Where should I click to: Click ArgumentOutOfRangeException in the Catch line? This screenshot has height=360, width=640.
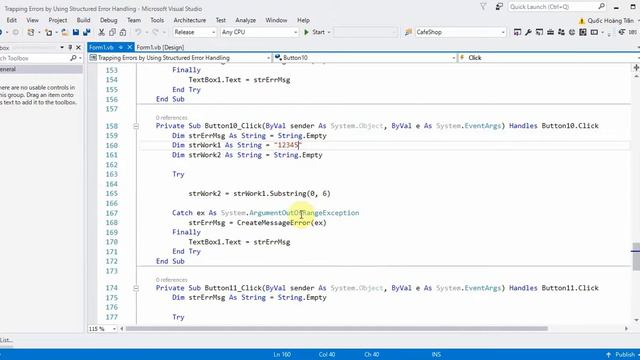(304, 213)
